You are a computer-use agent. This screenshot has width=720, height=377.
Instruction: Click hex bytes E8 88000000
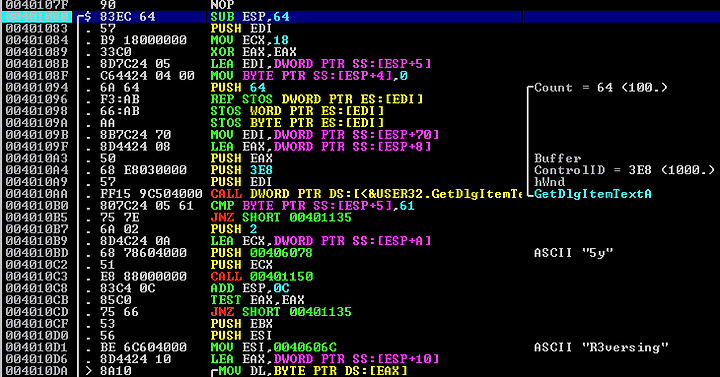click(143, 276)
